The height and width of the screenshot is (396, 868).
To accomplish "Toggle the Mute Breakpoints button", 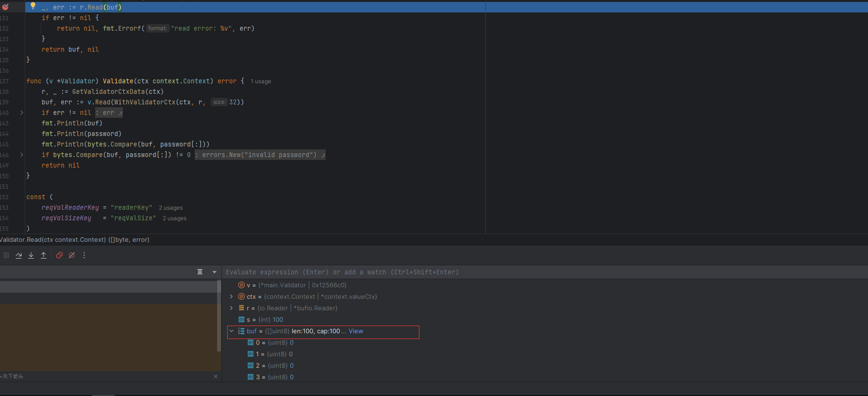I will (x=72, y=255).
